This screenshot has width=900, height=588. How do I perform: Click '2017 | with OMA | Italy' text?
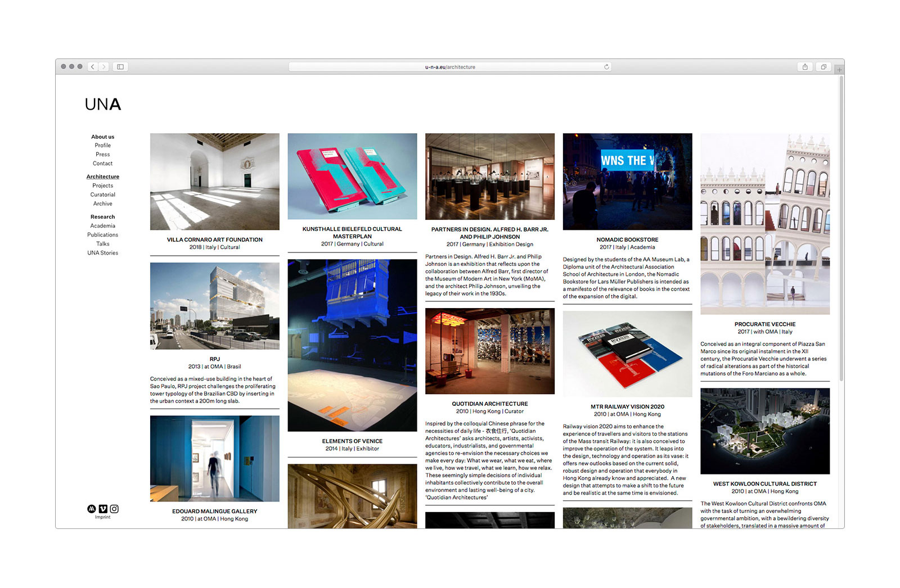765,332
